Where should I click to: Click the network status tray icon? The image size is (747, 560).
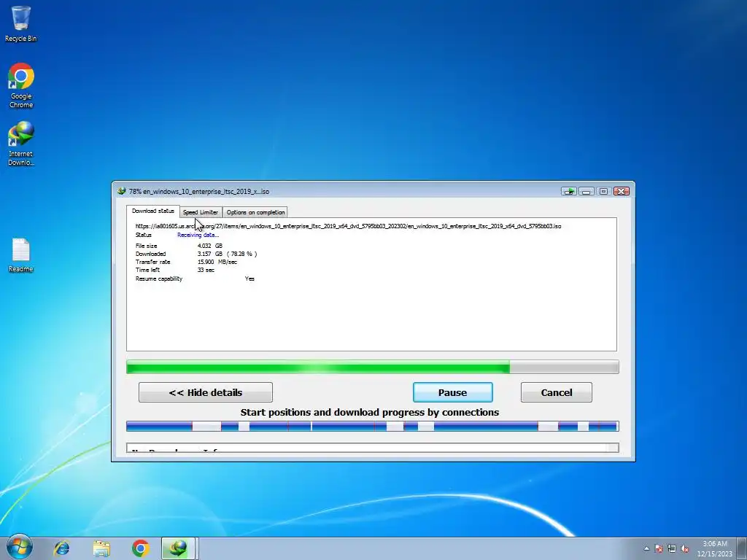[672, 548]
